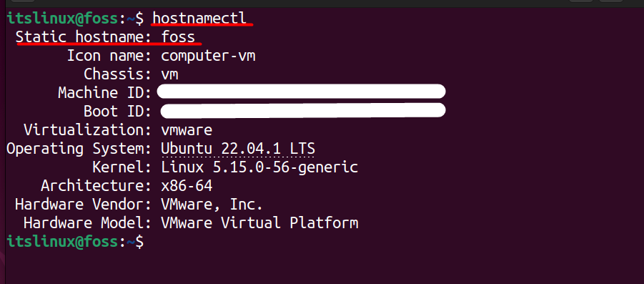The width and height of the screenshot is (644, 284).
Task: Click the Chassis value vm
Action: (x=169, y=75)
